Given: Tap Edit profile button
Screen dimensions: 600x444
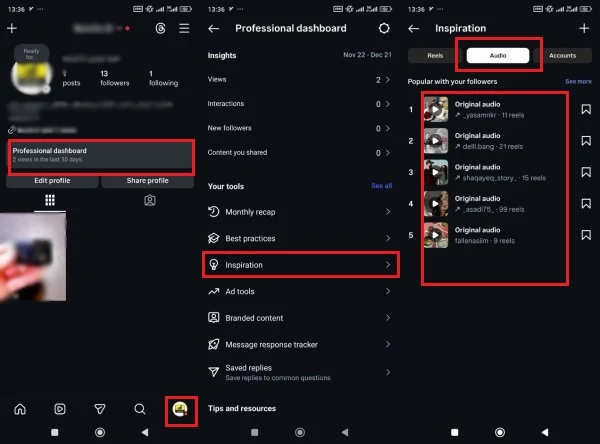Looking at the screenshot, I should coord(52,181).
